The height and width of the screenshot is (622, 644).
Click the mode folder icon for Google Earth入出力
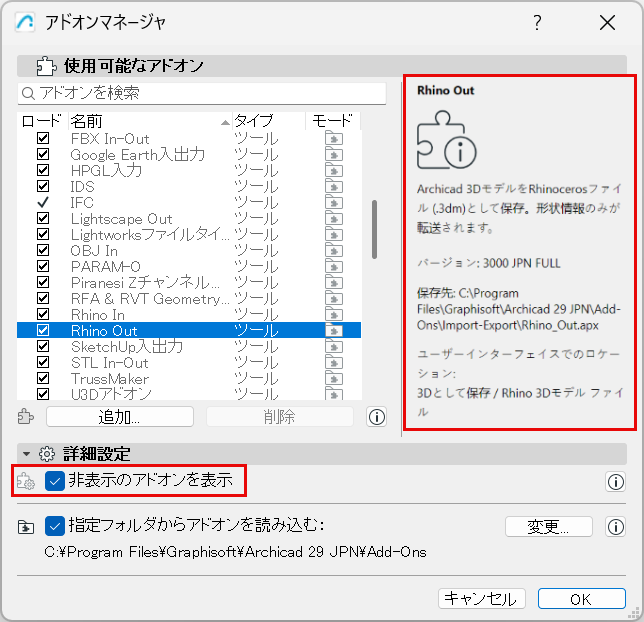tap(334, 154)
